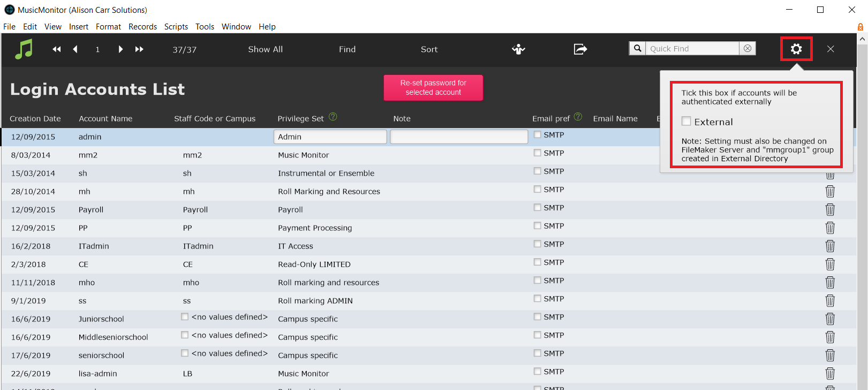Click into the Quick Find field
868x390 pixels.
[x=692, y=48]
